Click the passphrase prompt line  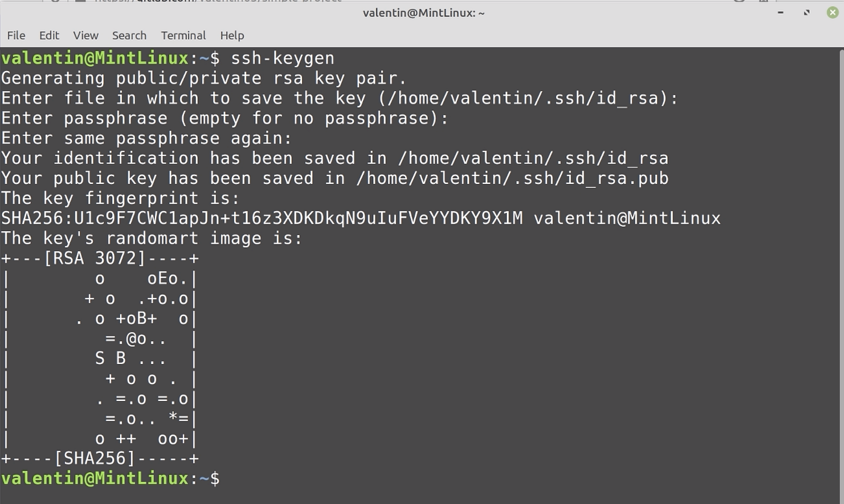pos(223,118)
